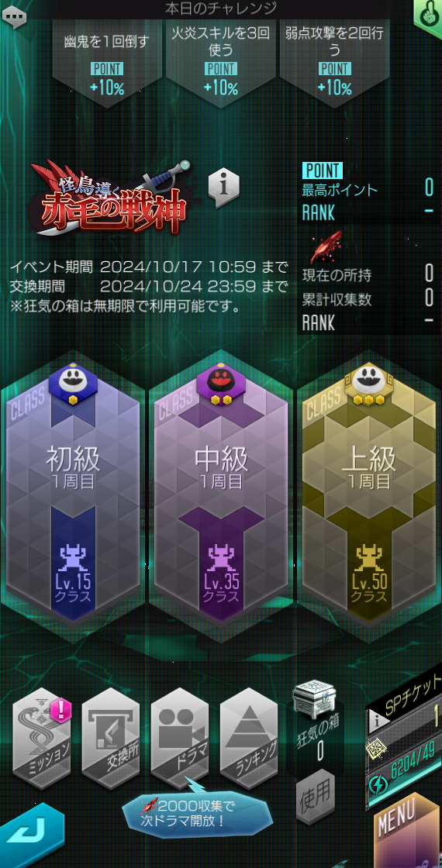Open event info "i" icon
Viewport: 442px width, 868px height.
pyautogui.click(x=224, y=187)
